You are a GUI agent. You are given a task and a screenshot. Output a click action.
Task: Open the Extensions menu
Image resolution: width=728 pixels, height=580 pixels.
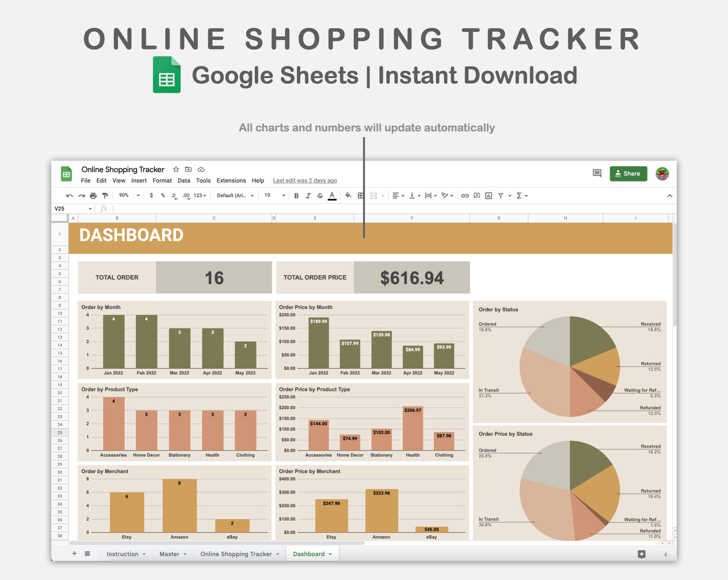[231, 180]
